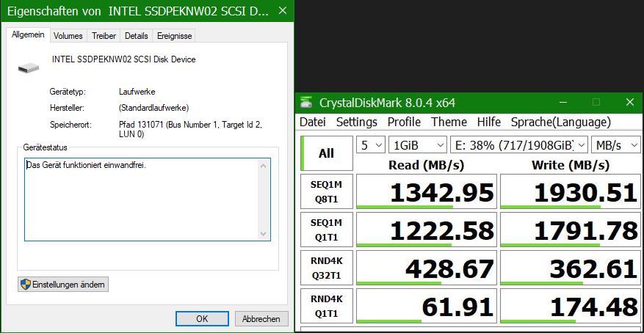Run all benchmarks with All button

coord(327,153)
